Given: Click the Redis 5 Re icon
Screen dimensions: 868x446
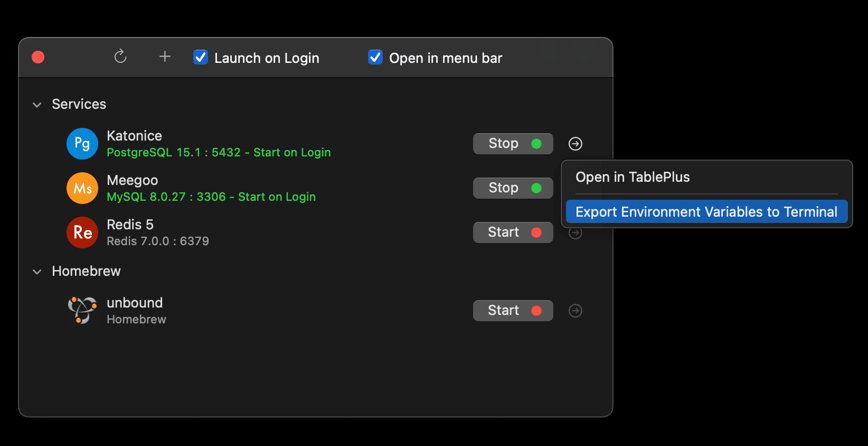Looking at the screenshot, I should [x=82, y=233].
